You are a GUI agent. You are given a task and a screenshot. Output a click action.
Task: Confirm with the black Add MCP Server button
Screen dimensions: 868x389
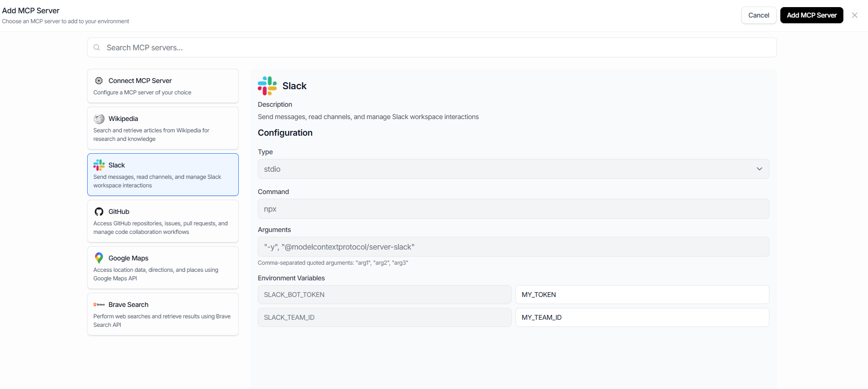[x=812, y=15]
